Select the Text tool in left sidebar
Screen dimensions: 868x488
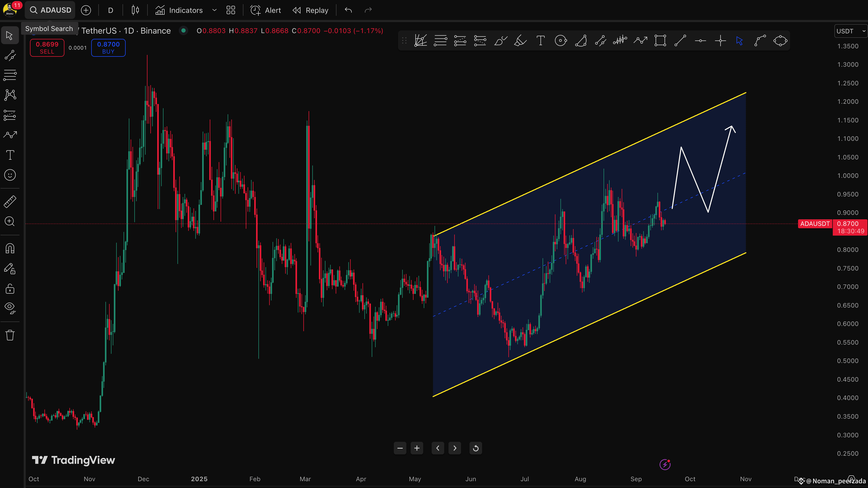pos(10,155)
